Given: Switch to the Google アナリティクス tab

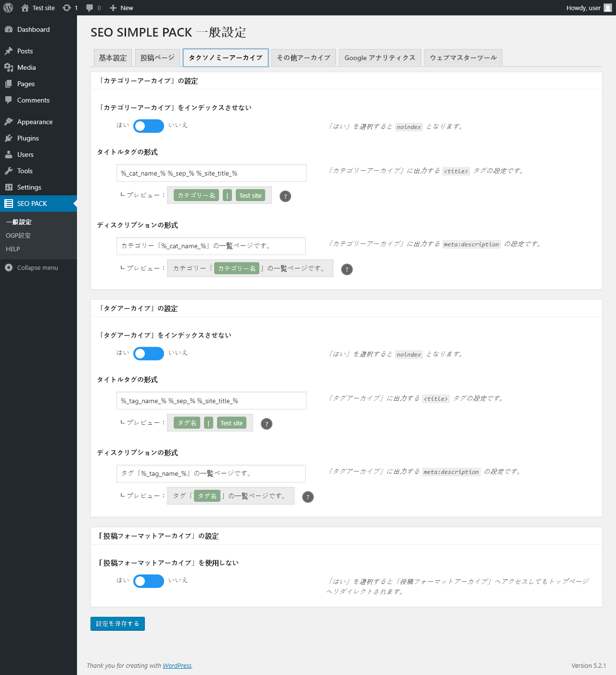Looking at the screenshot, I should pos(380,58).
